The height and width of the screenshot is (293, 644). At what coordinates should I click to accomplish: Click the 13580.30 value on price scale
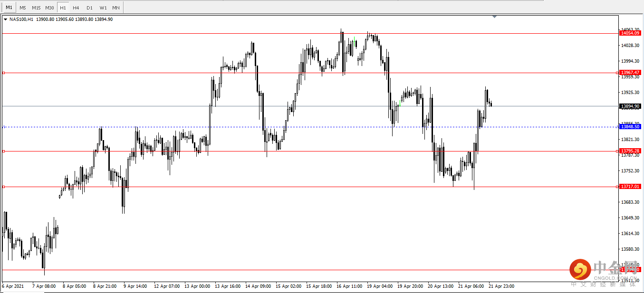click(x=630, y=249)
